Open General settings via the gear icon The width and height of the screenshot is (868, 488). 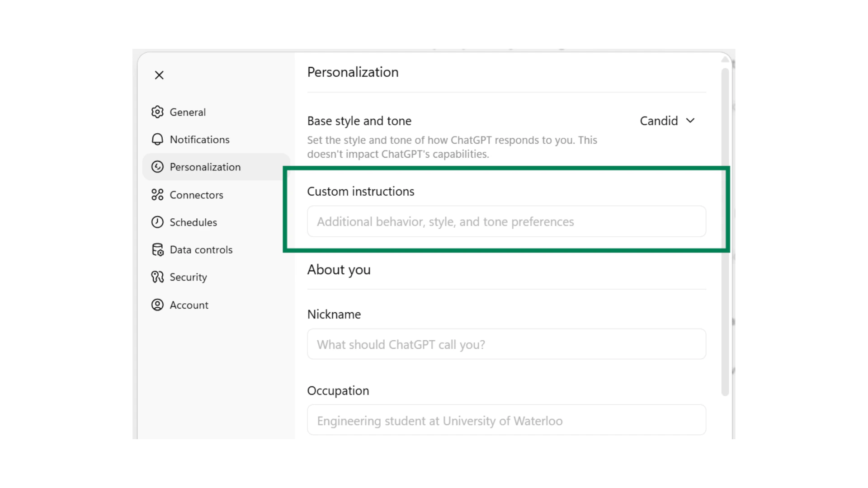pyautogui.click(x=157, y=112)
